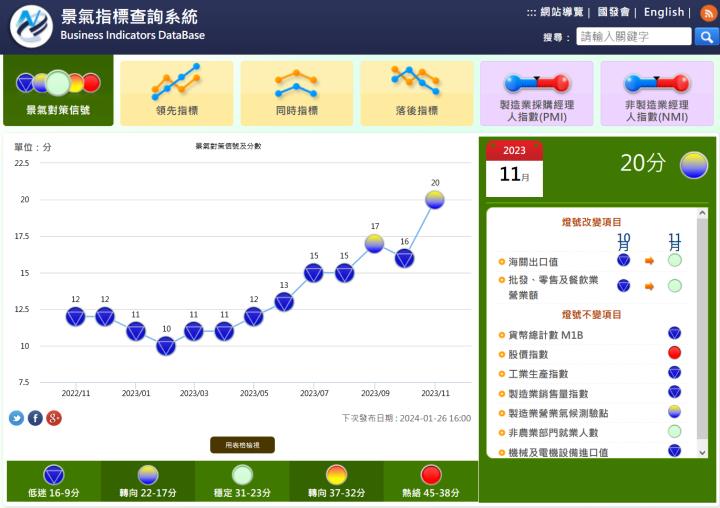Click the 股價指數 item
Image resolution: width=720 pixels, height=508 pixels.
click(528, 355)
